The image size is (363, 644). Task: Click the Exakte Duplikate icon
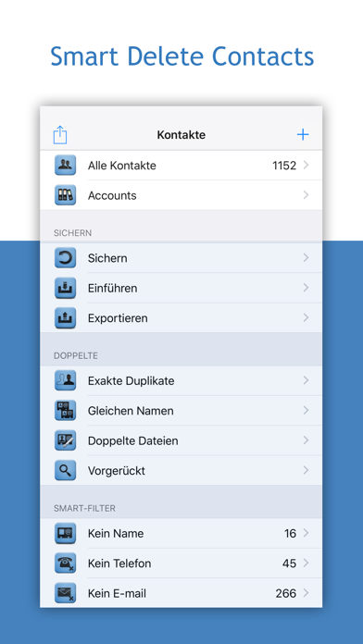point(65,380)
